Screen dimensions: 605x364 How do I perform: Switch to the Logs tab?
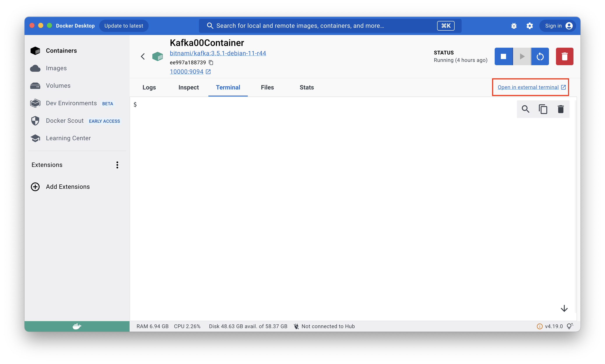click(x=149, y=87)
